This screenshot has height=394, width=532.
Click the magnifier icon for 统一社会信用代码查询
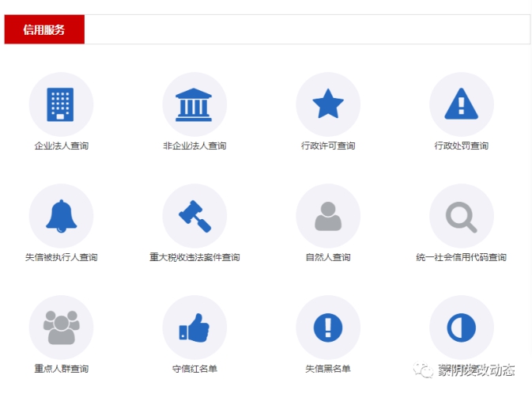point(461,217)
